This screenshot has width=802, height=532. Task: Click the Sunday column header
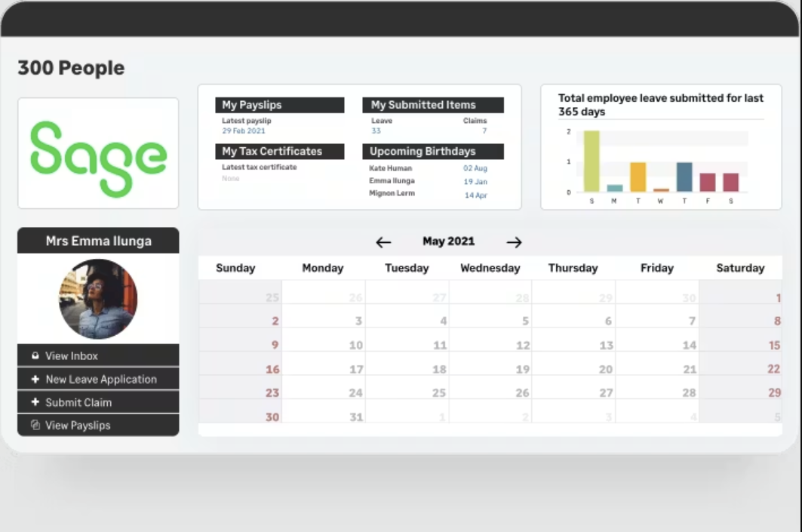click(235, 268)
